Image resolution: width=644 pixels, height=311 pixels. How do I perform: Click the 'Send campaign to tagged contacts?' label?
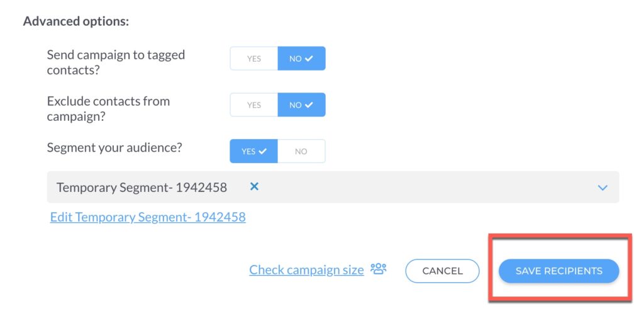[116, 62]
